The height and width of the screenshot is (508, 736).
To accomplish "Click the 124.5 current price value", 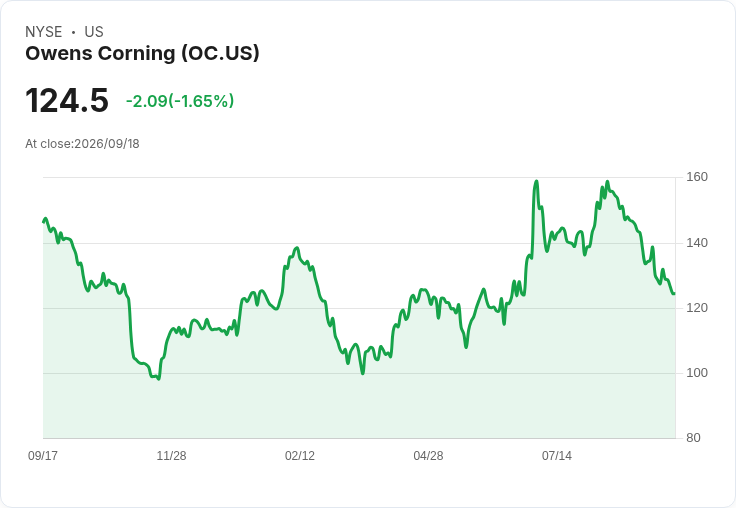I will pyautogui.click(x=67, y=100).
